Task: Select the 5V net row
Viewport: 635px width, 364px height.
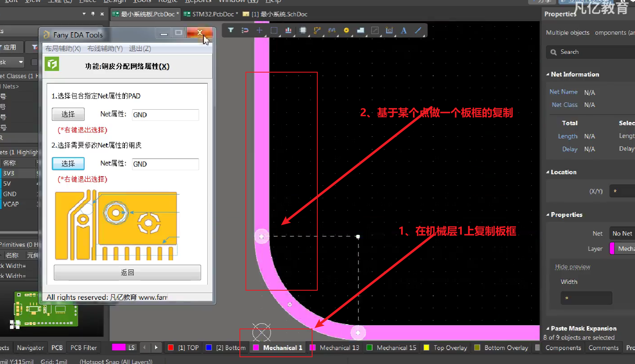Action: coord(19,184)
